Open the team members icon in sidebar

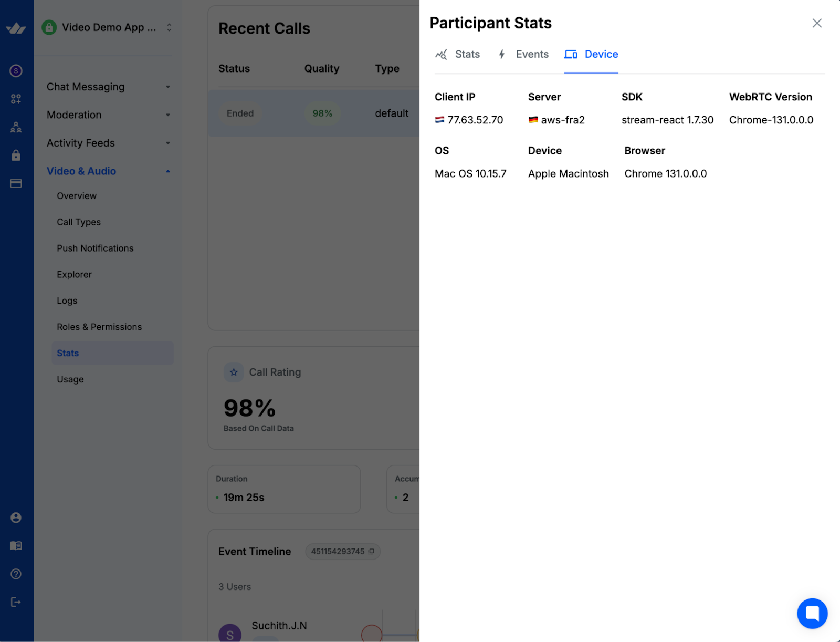click(x=16, y=127)
